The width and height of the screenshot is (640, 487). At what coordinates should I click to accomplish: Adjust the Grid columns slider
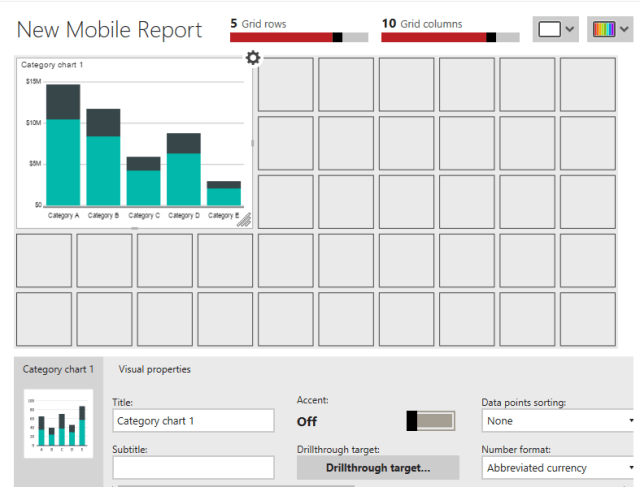(491, 37)
